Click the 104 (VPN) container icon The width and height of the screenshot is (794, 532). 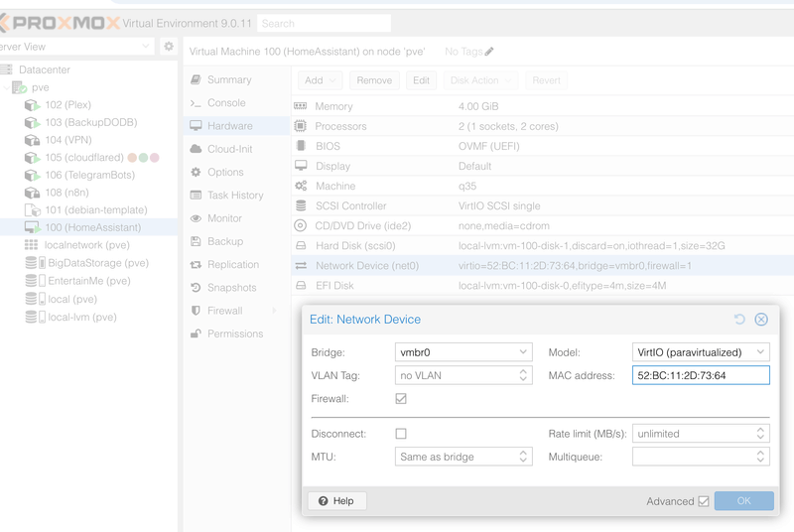click(x=33, y=140)
